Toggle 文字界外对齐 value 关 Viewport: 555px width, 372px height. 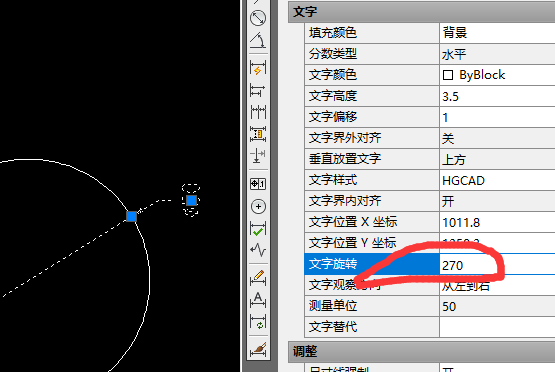click(x=497, y=138)
